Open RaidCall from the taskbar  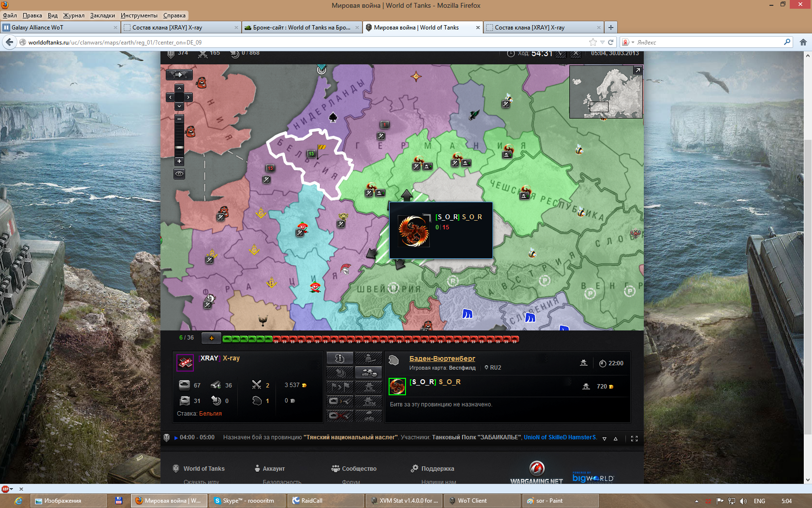(325, 501)
